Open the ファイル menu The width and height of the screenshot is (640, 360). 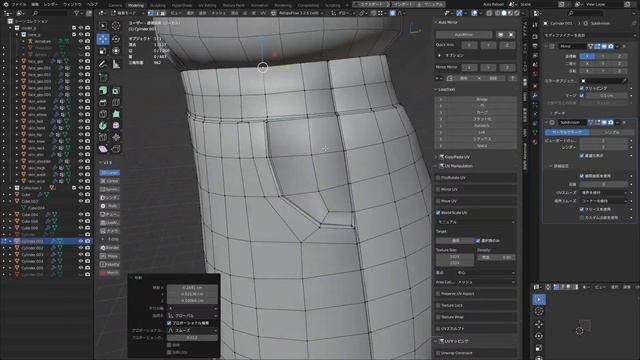pyautogui.click(x=19, y=4)
